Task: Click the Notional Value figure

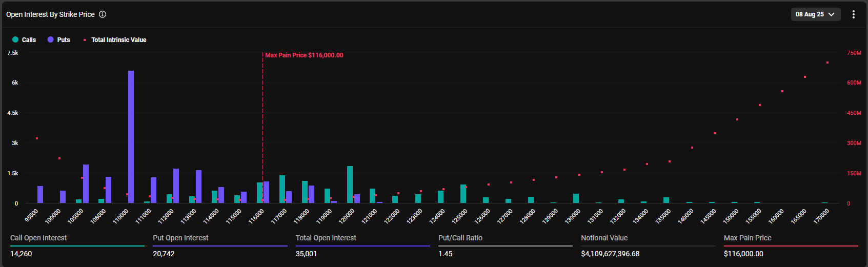Action: pyautogui.click(x=610, y=254)
